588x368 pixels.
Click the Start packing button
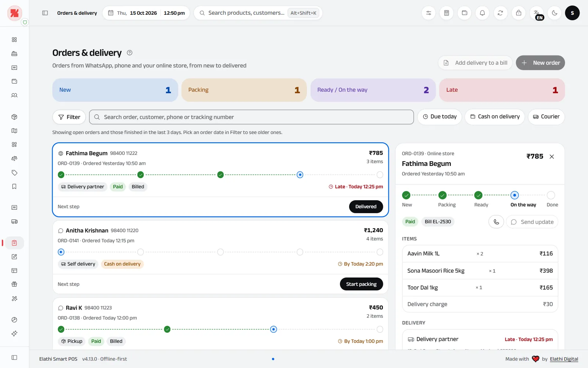(x=361, y=284)
